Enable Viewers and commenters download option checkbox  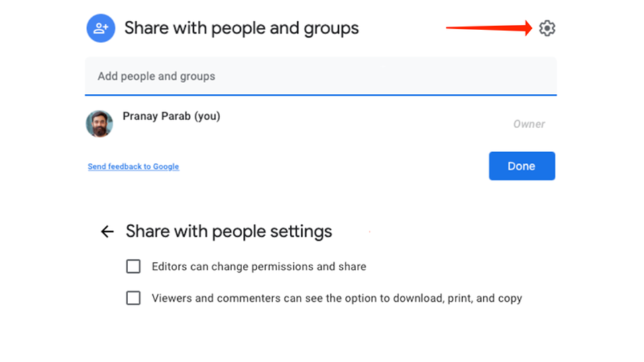[x=133, y=298]
